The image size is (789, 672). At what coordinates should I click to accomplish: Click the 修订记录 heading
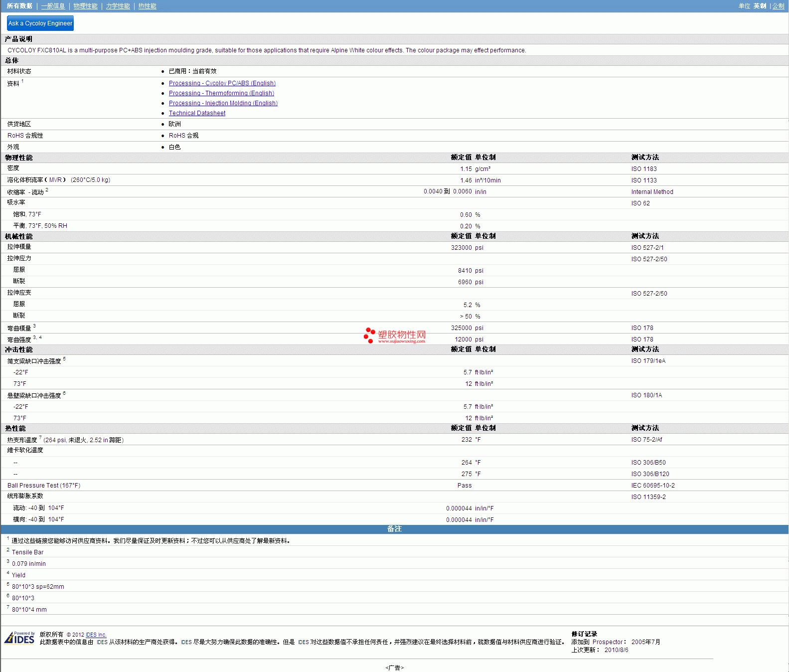point(584,634)
